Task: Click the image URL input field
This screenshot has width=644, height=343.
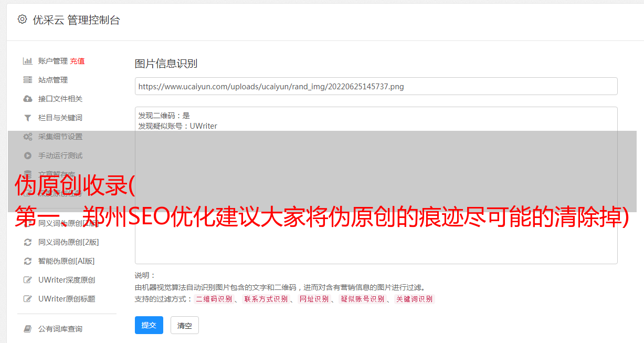Action: click(x=376, y=86)
